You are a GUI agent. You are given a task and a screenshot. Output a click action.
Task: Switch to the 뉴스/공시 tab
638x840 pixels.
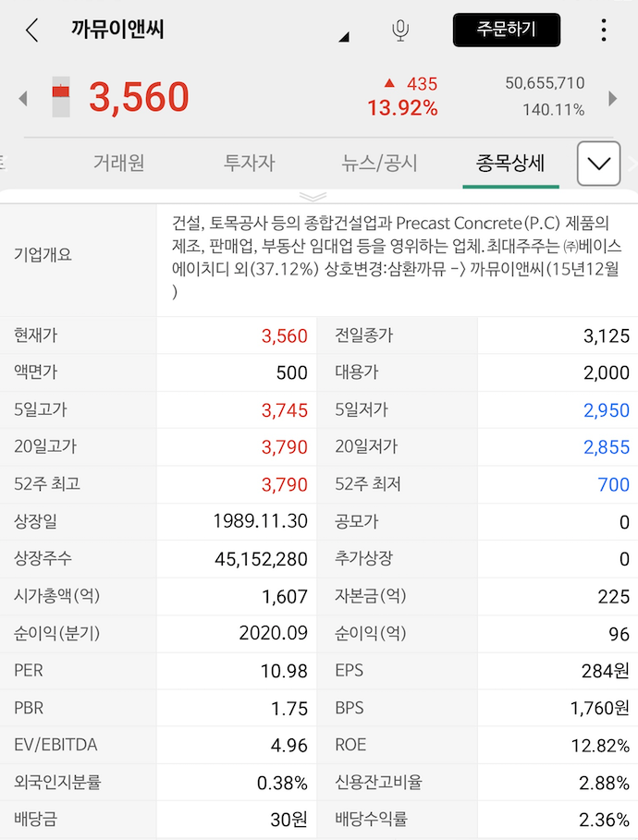click(380, 163)
